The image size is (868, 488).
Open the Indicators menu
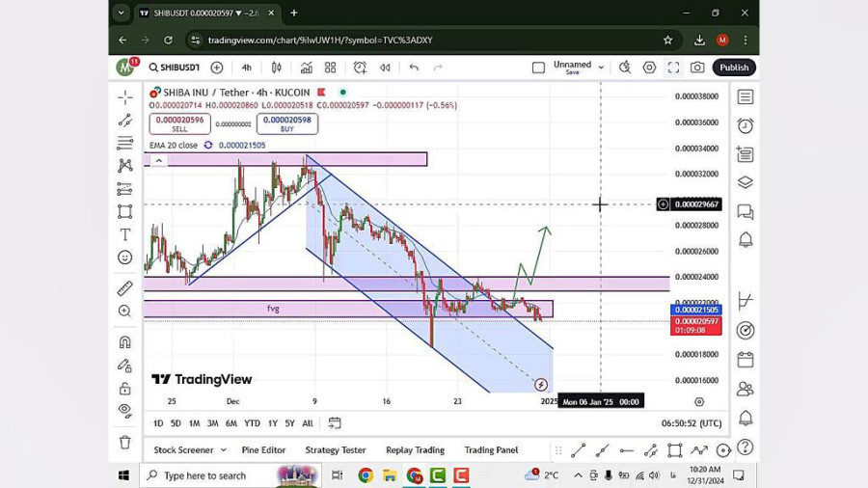[x=306, y=68]
